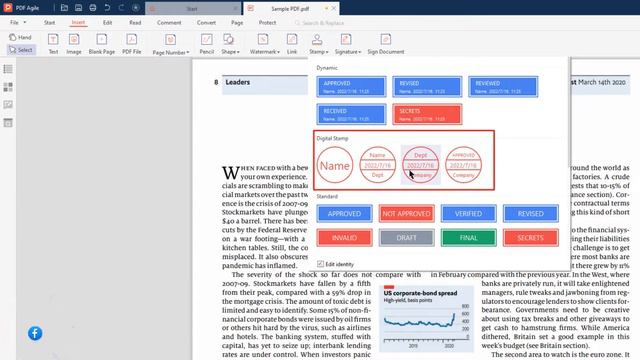
Task: Click the Undo arrow icon
Action: [x=107, y=8]
